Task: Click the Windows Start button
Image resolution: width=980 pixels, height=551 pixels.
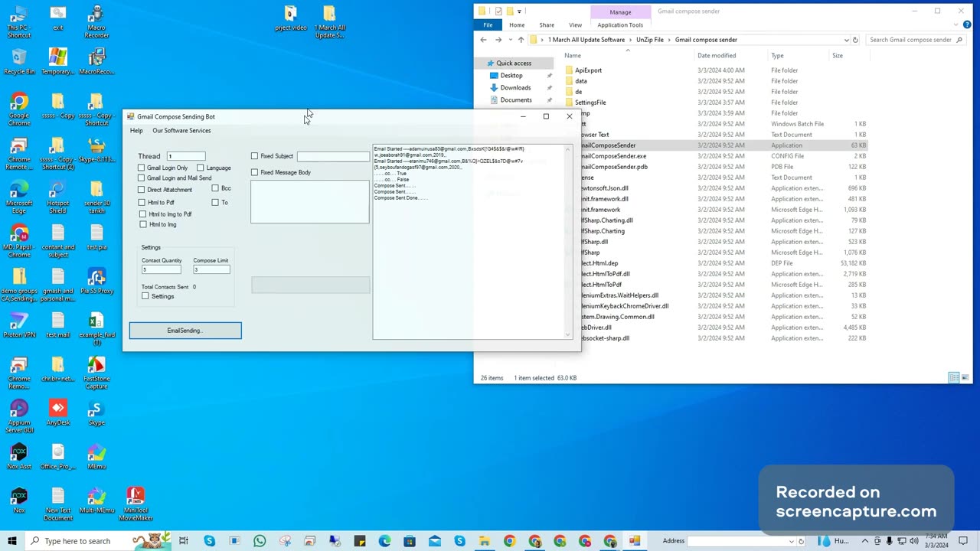Action: 12,541
